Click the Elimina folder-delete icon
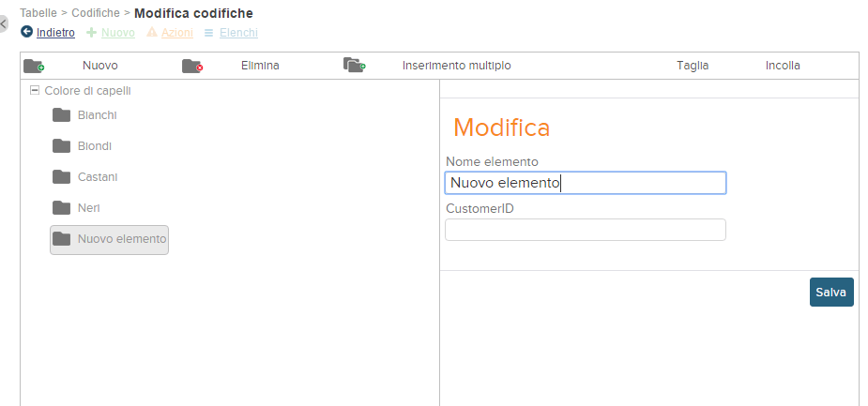This screenshot has height=406, width=868. point(192,66)
